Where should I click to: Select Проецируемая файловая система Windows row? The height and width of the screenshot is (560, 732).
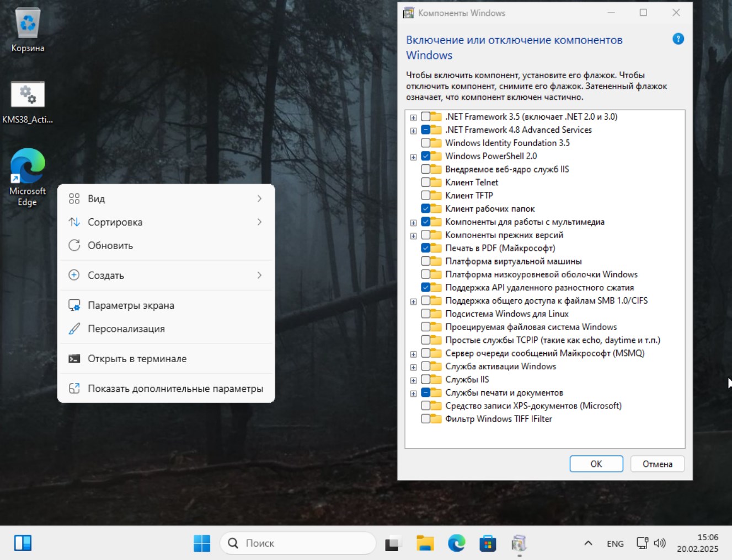[531, 327]
